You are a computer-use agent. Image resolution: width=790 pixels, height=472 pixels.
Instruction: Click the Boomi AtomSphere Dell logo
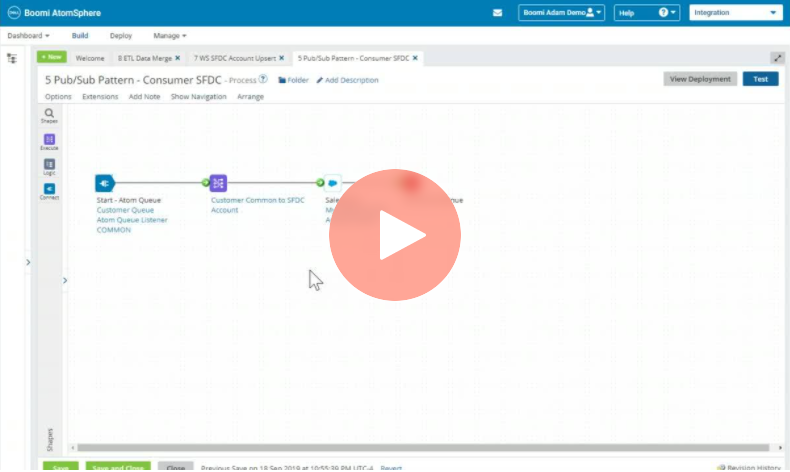coord(14,13)
